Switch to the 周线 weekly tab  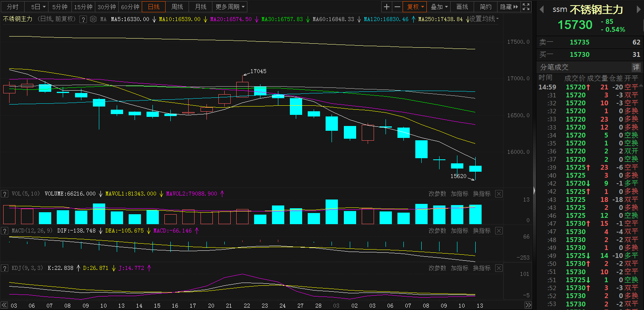tap(177, 7)
